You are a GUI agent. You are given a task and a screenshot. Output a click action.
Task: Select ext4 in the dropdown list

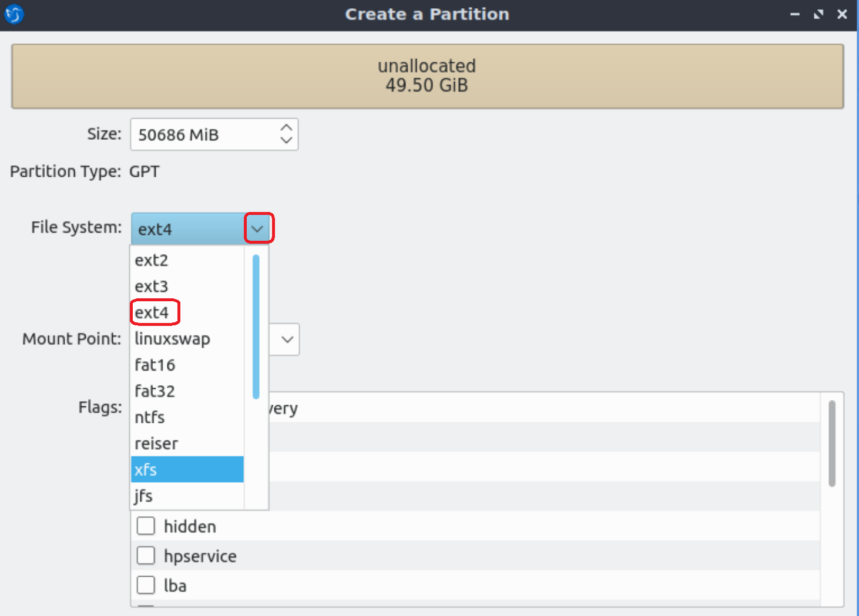click(152, 312)
